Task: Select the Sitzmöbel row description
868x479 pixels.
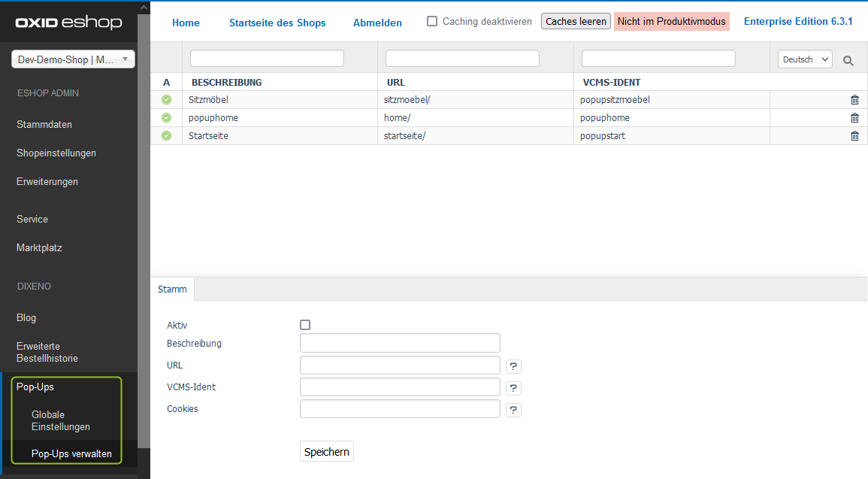Action: tap(208, 100)
